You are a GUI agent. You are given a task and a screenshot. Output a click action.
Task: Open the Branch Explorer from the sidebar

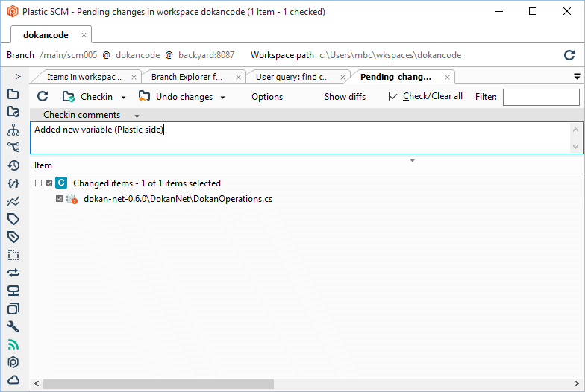pyautogui.click(x=13, y=147)
